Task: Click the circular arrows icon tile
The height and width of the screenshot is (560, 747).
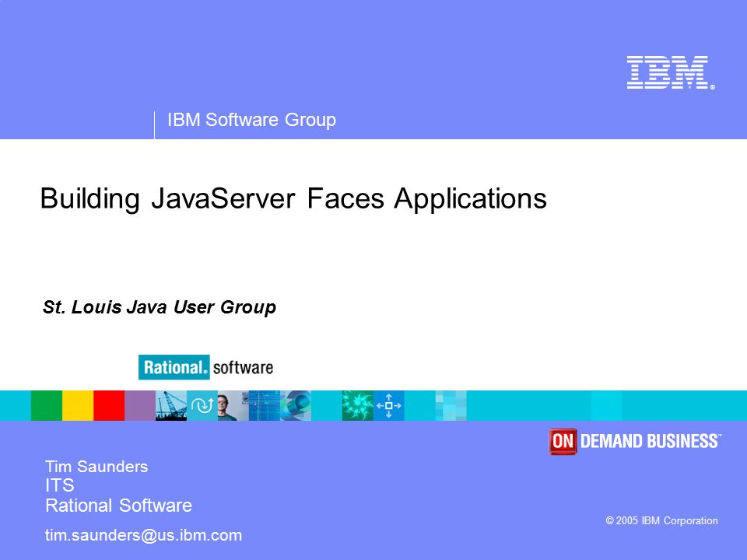Action: (202, 405)
